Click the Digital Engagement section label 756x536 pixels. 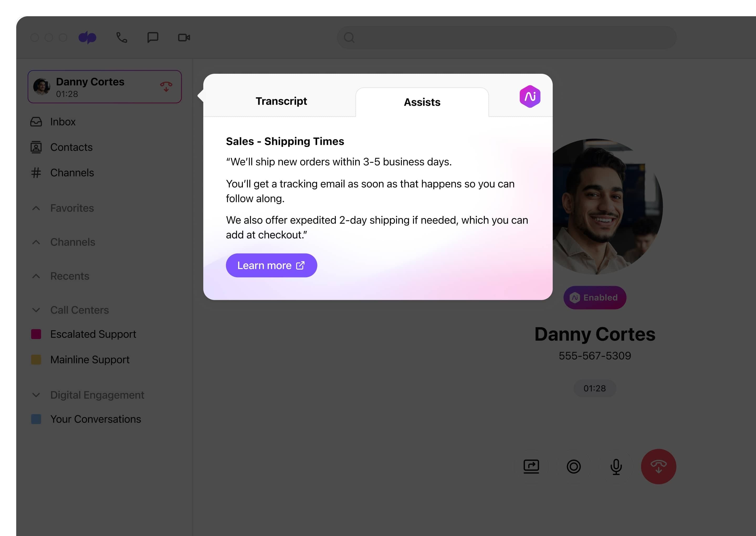coord(97,395)
